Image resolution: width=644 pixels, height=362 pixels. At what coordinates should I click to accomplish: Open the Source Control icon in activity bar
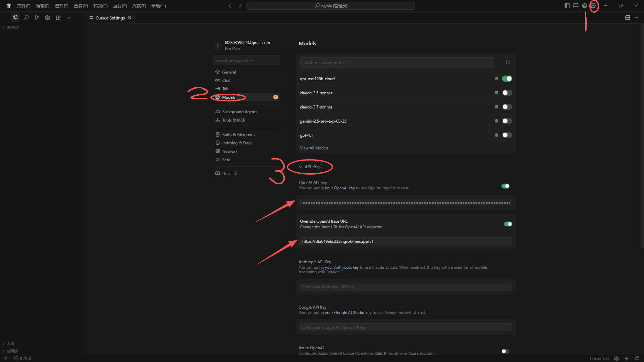tap(37, 18)
